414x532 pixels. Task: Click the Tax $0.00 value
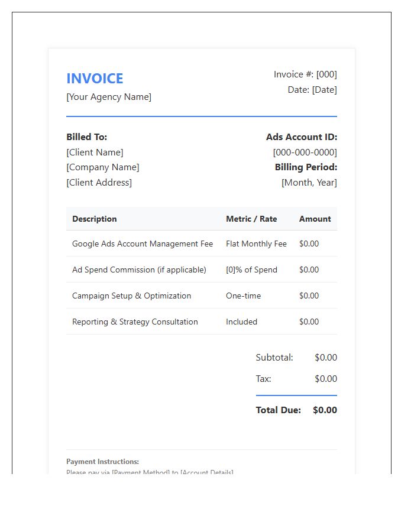pos(326,379)
